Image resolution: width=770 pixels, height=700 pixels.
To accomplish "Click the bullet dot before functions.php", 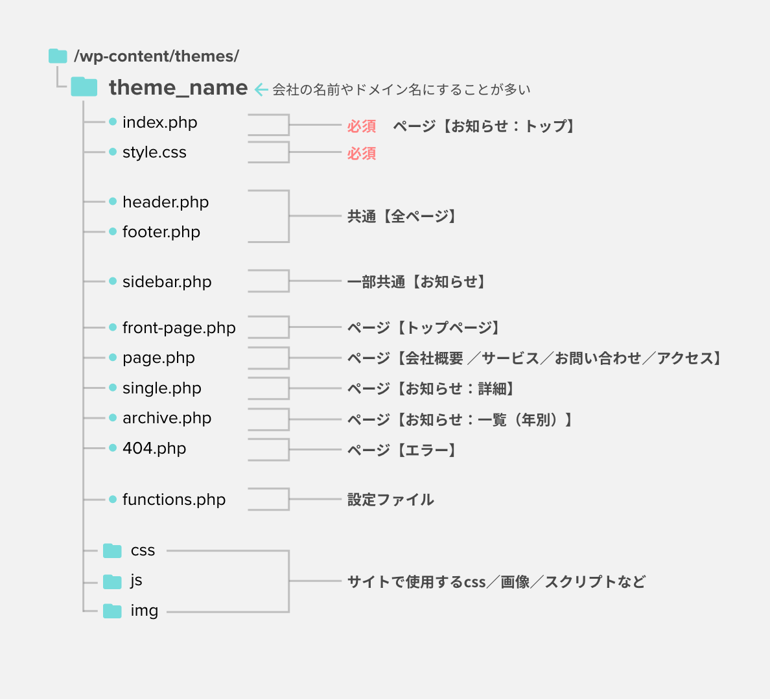I will point(113,499).
